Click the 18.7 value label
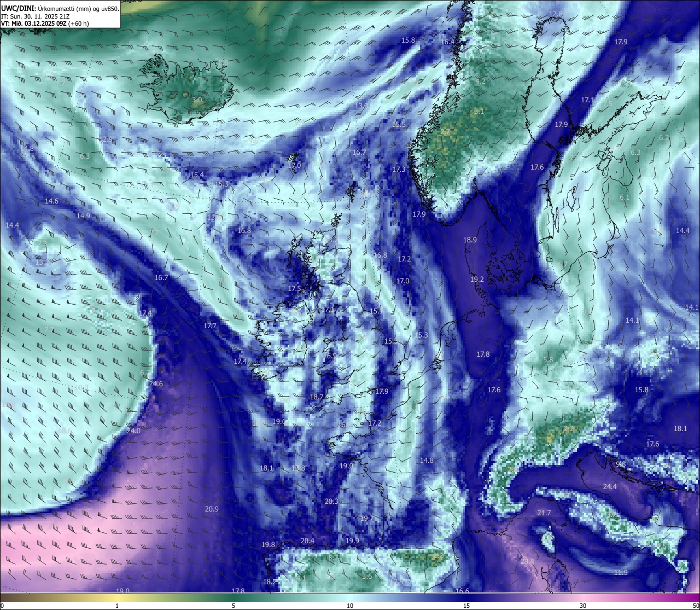 [317, 397]
